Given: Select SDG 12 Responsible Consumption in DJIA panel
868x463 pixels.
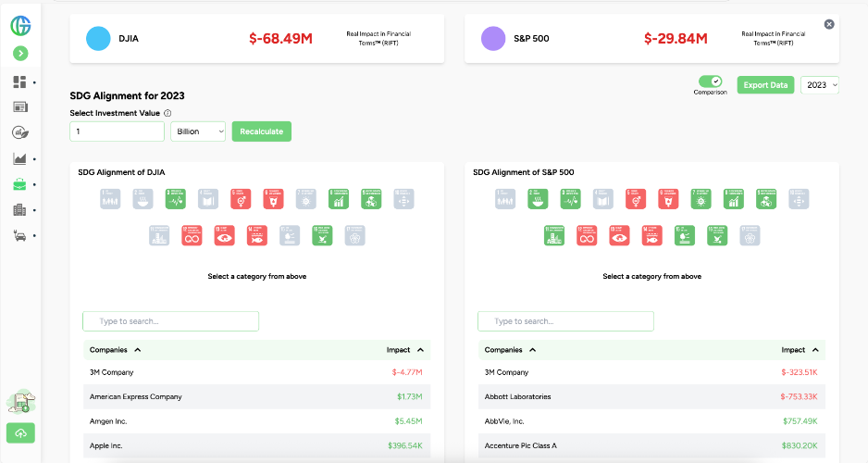Looking at the screenshot, I should pyautogui.click(x=192, y=235).
